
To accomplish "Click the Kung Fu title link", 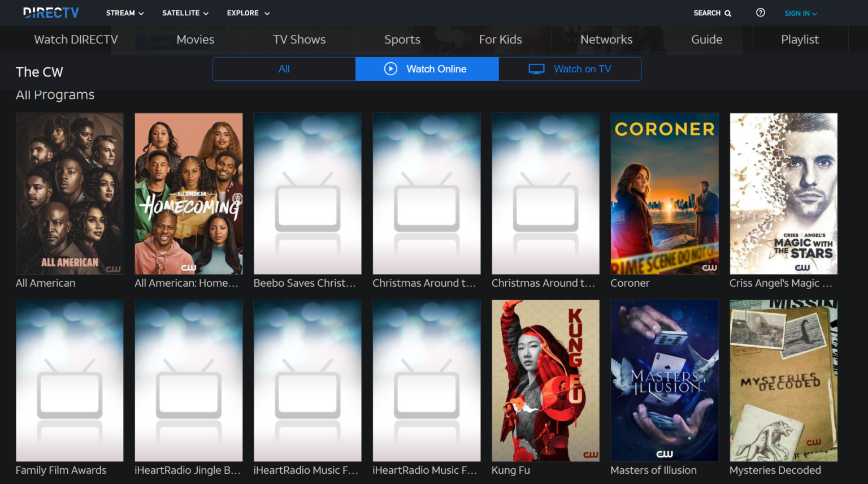I will click(x=510, y=470).
